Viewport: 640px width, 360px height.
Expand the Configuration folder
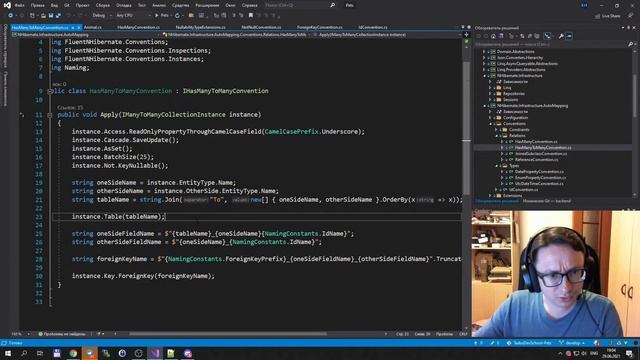[x=490, y=118]
